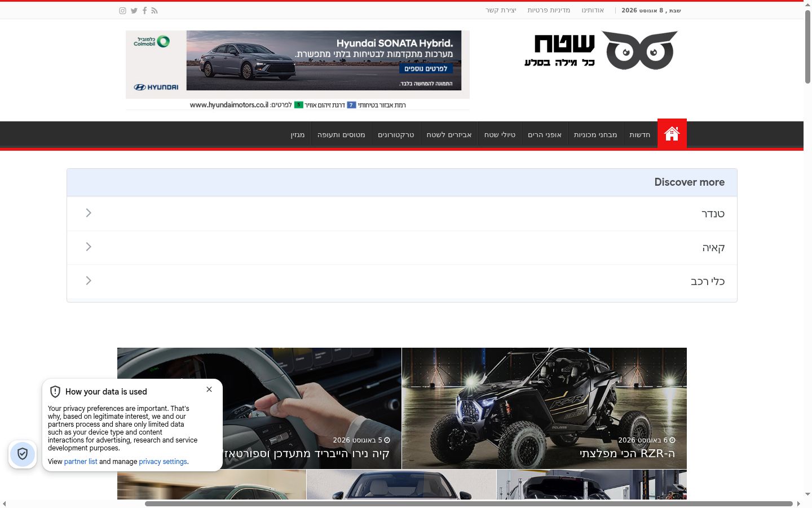Expand the טנדר chevron
Viewport: 812px width, 508px height.
pyautogui.click(x=89, y=213)
